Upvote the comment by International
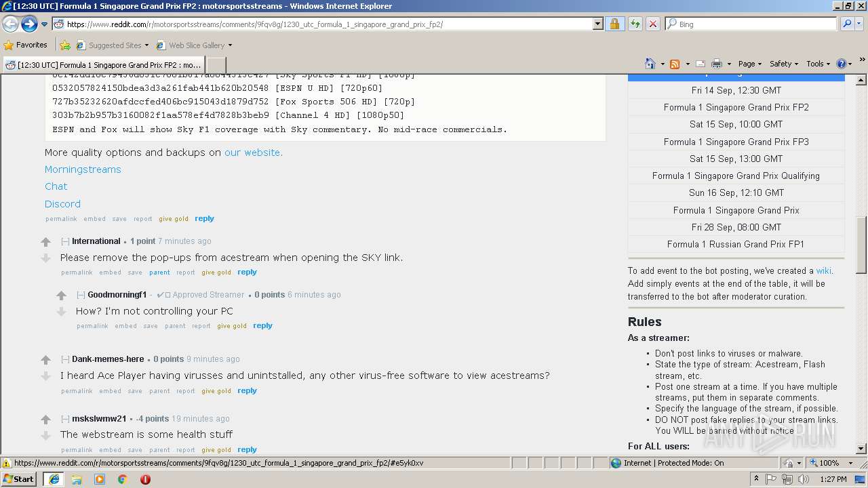The width and height of the screenshot is (868, 488). click(45, 242)
